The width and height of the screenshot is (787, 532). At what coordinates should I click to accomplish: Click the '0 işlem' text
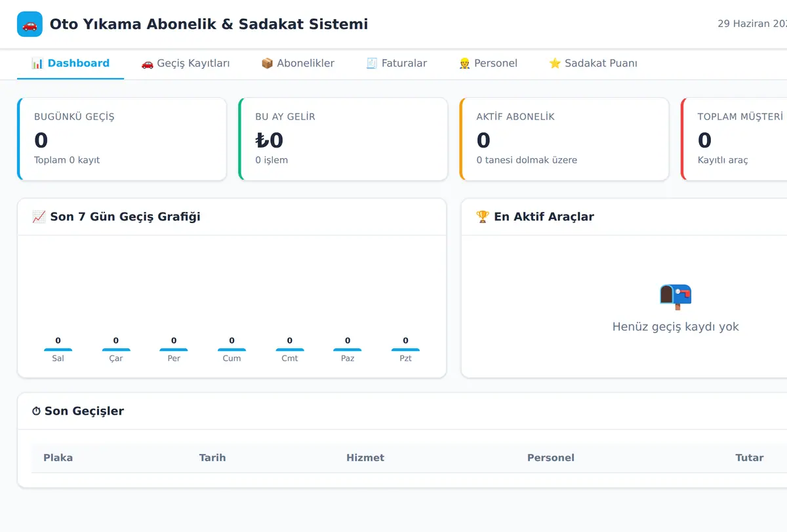[x=272, y=160]
